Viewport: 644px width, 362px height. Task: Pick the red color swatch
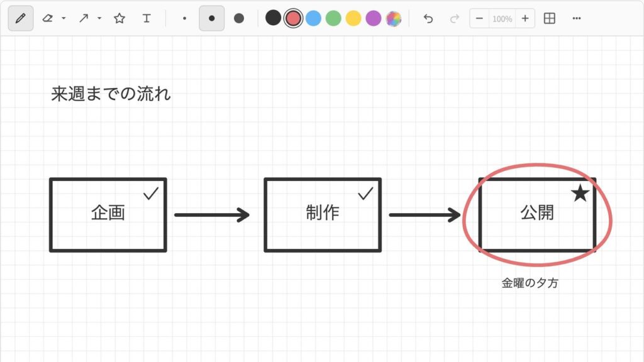tap(293, 18)
